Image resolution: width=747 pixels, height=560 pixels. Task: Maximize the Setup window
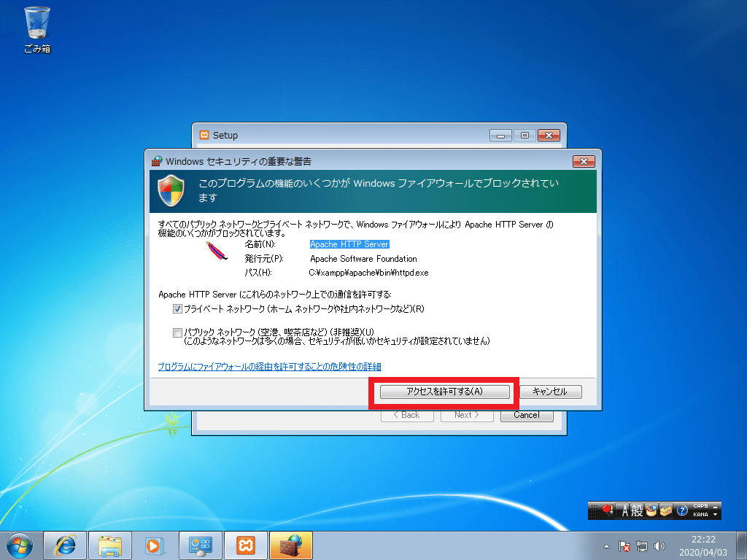coord(525,136)
